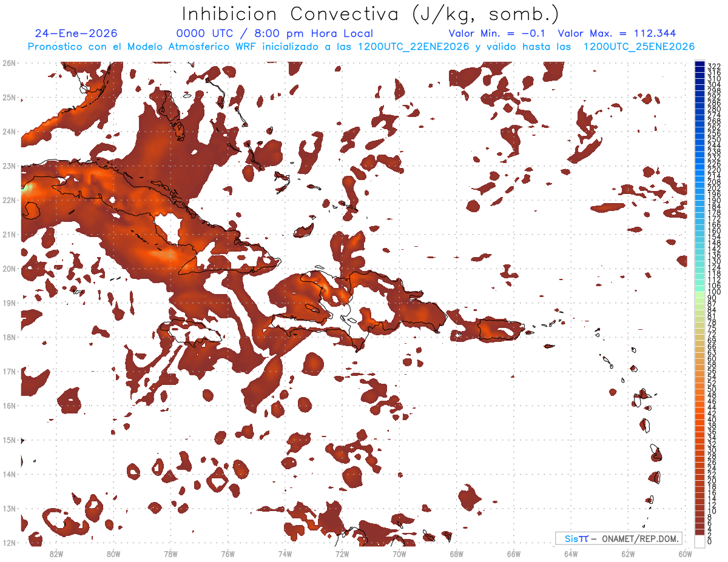Viewport: 728px width, 562px height.
Task: Click the 15N latitude label
Action: (x=10, y=440)
